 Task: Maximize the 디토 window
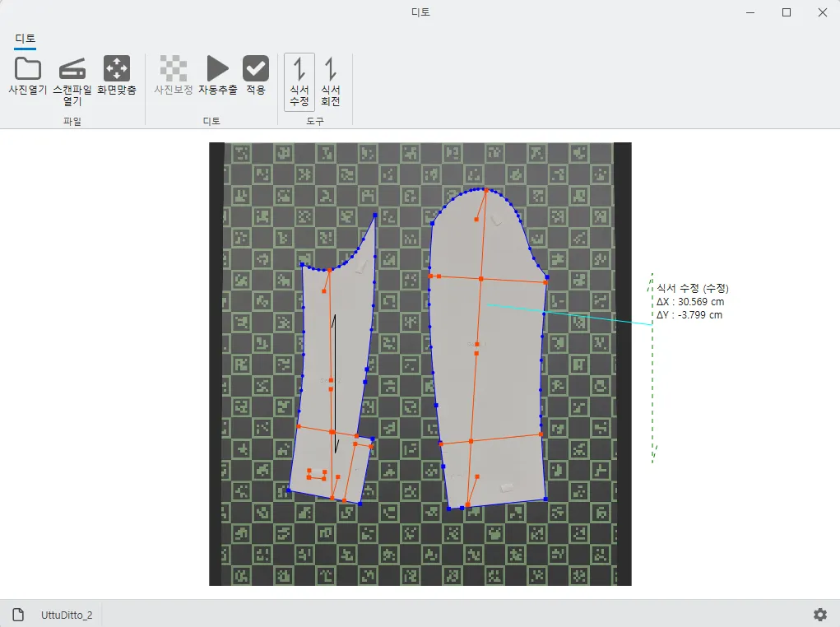coord(787,12)
